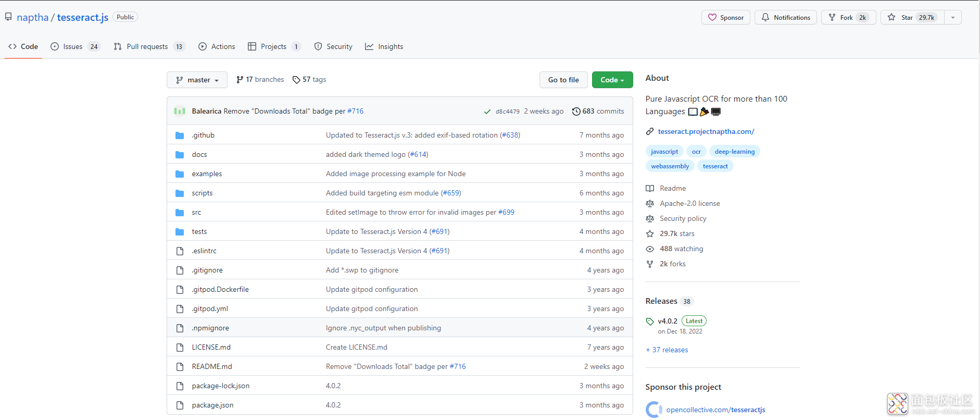Screen dimensions: 980x420
Task: Open the Security tab
Action: click(x=333, y=46)
